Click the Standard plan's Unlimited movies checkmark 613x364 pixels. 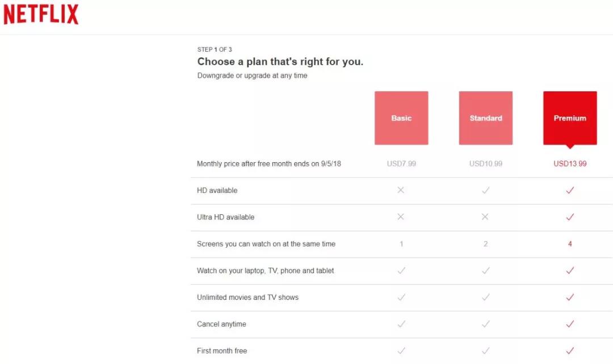tap(485, 297)
